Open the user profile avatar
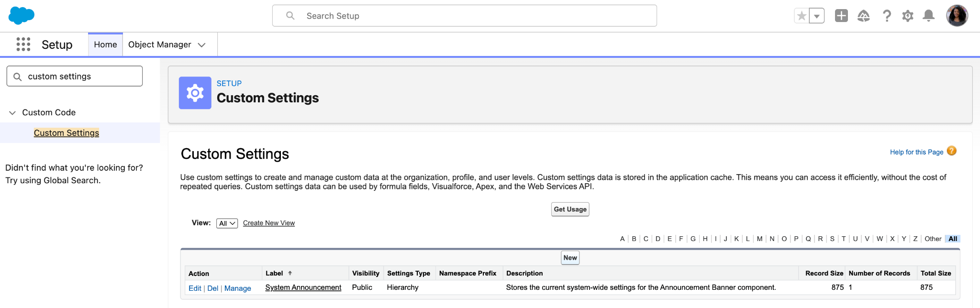The width and height of the screenshot is (980, 308). (x=957, y=16)
